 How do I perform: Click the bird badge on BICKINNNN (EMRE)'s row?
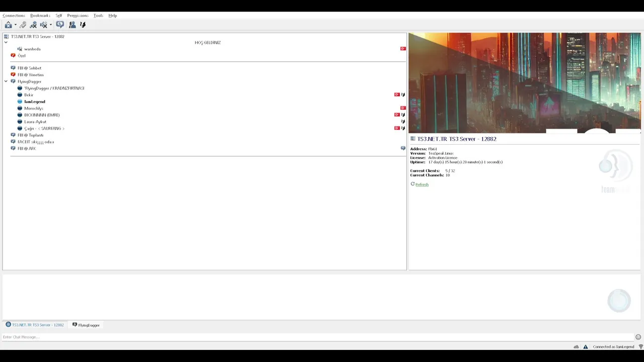(403, 115)
